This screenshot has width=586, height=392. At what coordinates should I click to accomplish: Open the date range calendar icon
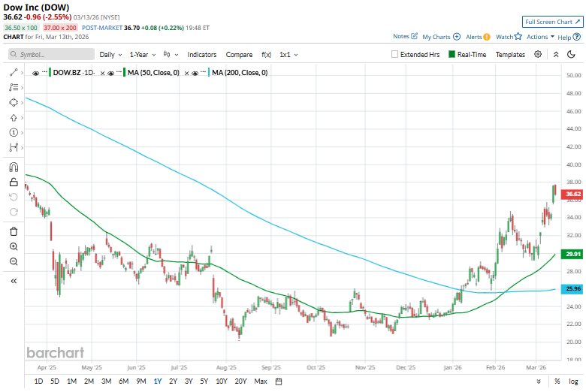click(279, 381)
